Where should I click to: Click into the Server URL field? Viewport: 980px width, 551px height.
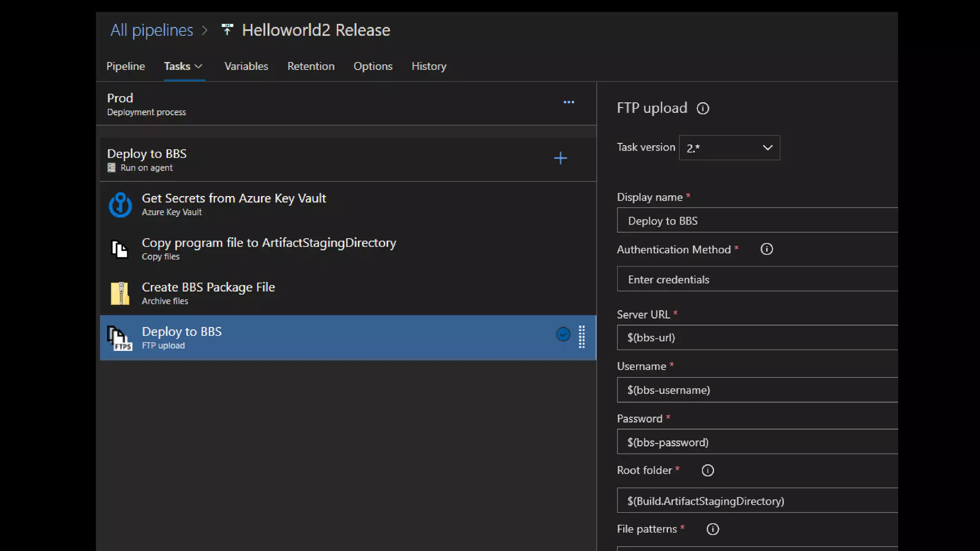[757, 338]
